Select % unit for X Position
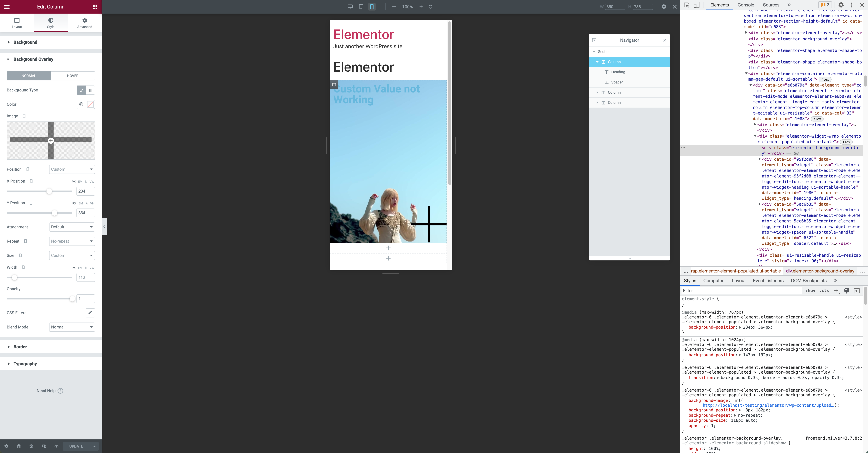Viewport: 868px width, 453px height. (86, 182)
